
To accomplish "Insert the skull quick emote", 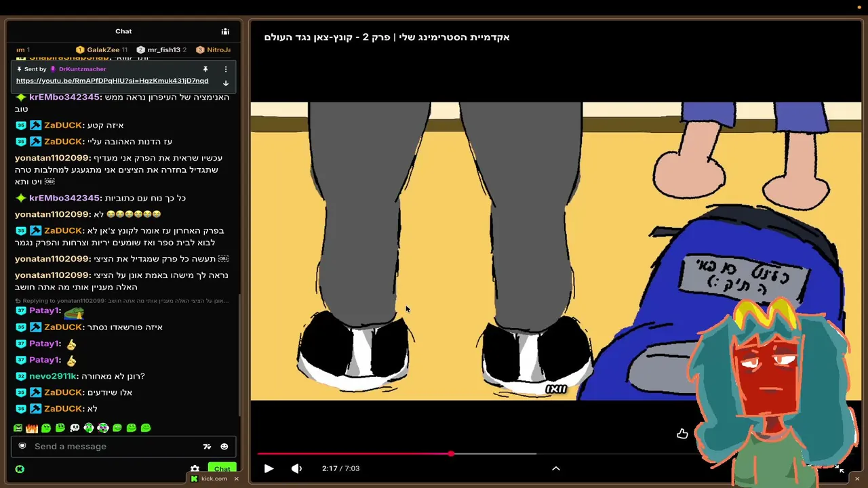I will click(75, 428).
